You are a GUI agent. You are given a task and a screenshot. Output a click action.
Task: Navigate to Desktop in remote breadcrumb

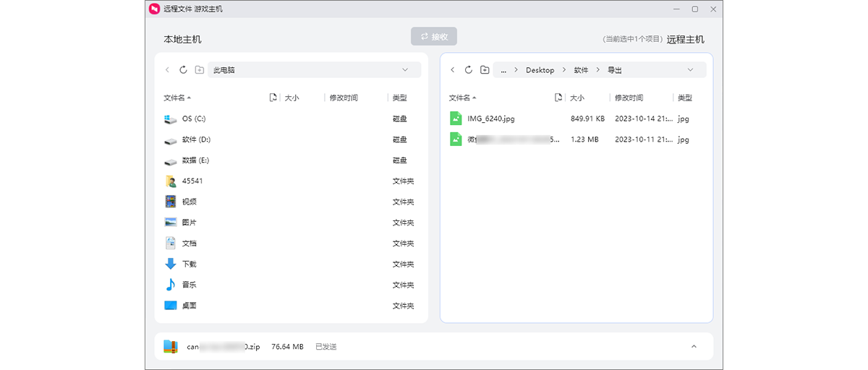click(x=540, y=70)
